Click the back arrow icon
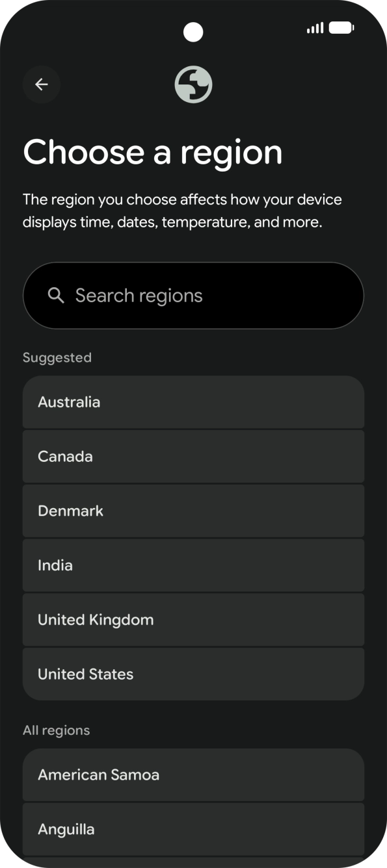 tap(42, 84)
